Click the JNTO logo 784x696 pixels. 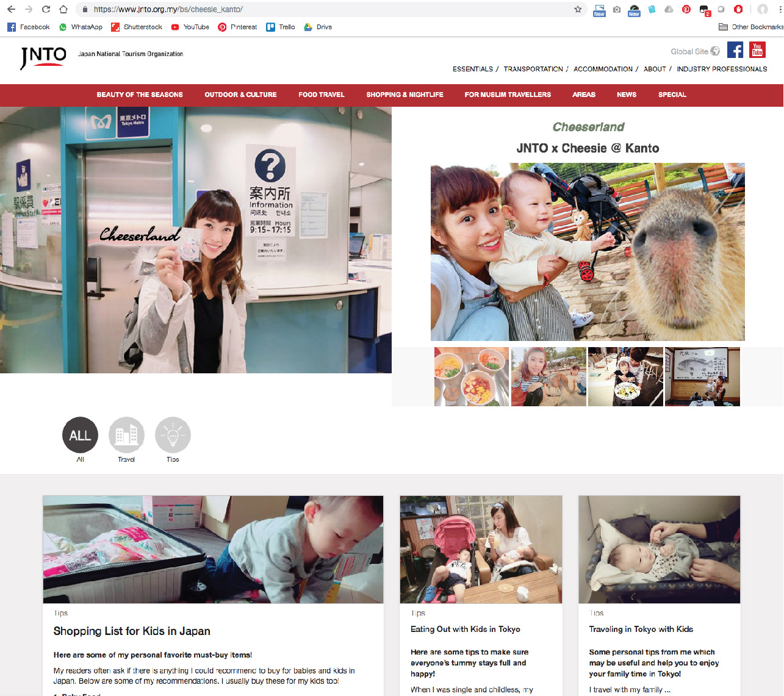pos(43,57)
